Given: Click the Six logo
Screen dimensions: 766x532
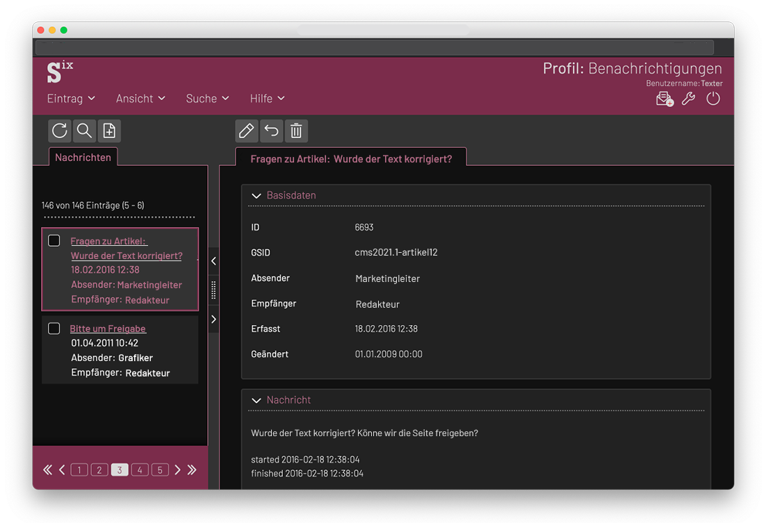Looking at the screenshot, I should click(x=60, y=72).
